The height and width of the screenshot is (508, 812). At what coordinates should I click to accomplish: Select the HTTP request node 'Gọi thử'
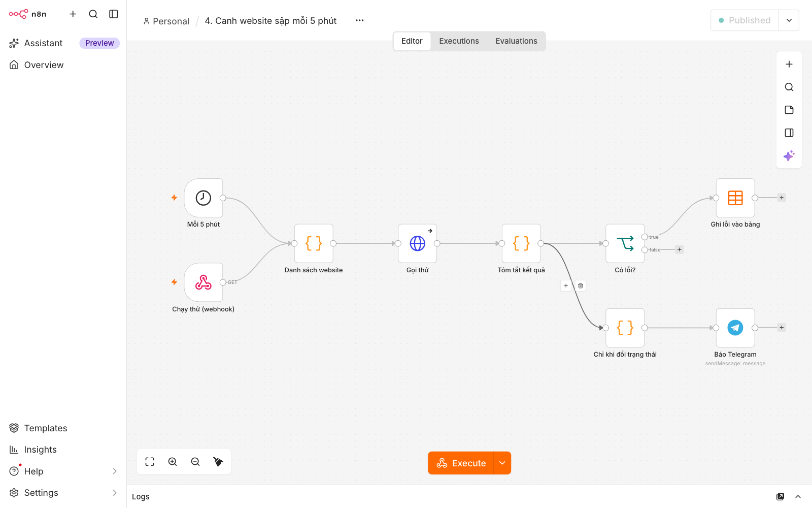coord(418,243)
